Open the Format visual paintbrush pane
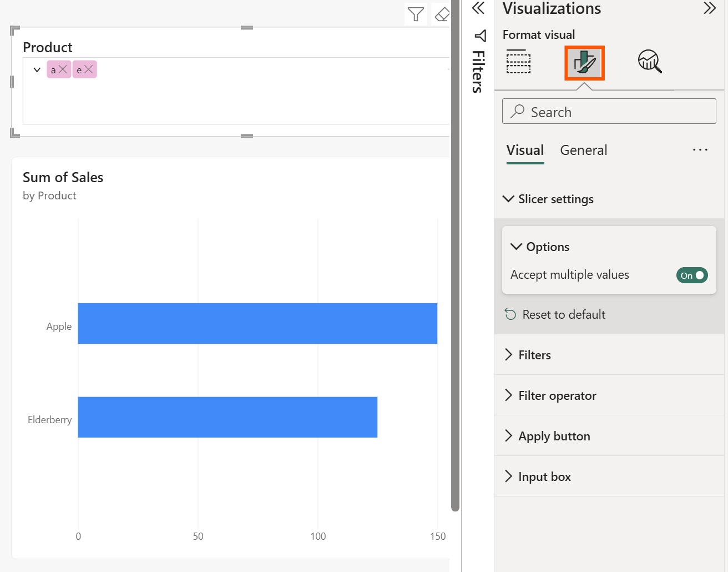Screen dimensions: 728x572 tap(584, 62)
